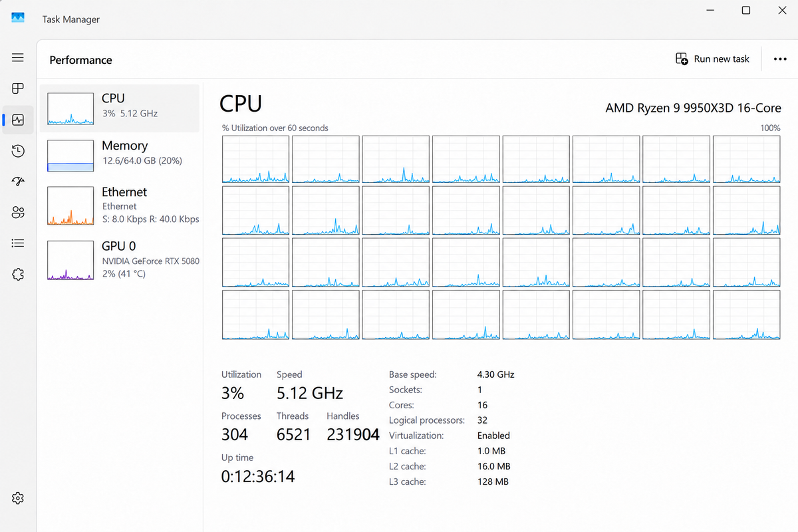This screenshot has width=798, height=532.
Task: Click the AMD Ryzen 9 9950X3D 16-Core label
Action: click(693, 108)
